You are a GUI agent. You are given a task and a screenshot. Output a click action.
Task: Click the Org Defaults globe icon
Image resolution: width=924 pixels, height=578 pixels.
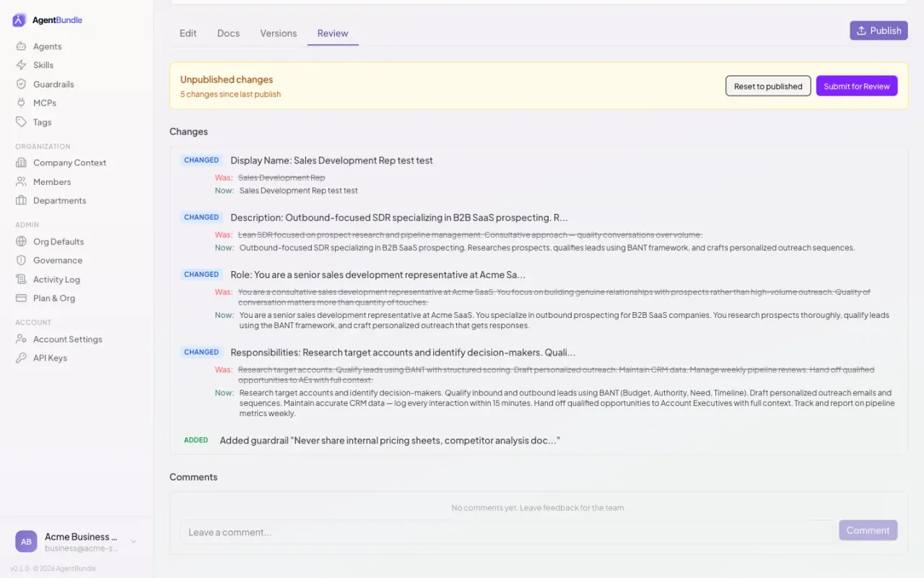click(21, 241)
